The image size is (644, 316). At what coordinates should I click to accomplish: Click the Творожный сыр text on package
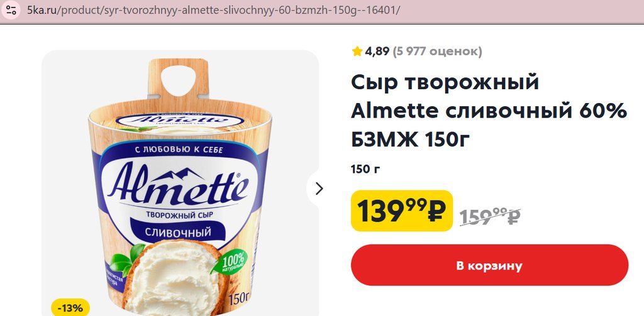178,215
